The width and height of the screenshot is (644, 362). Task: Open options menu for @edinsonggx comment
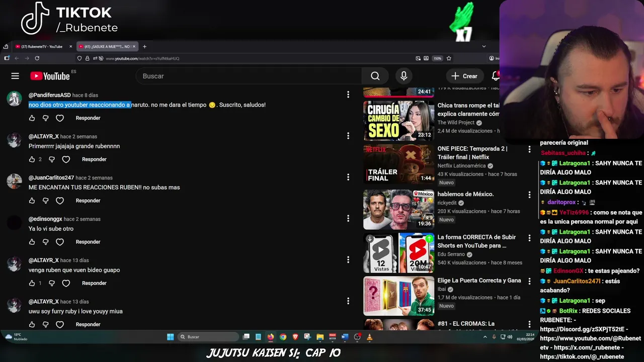[348, 218]
